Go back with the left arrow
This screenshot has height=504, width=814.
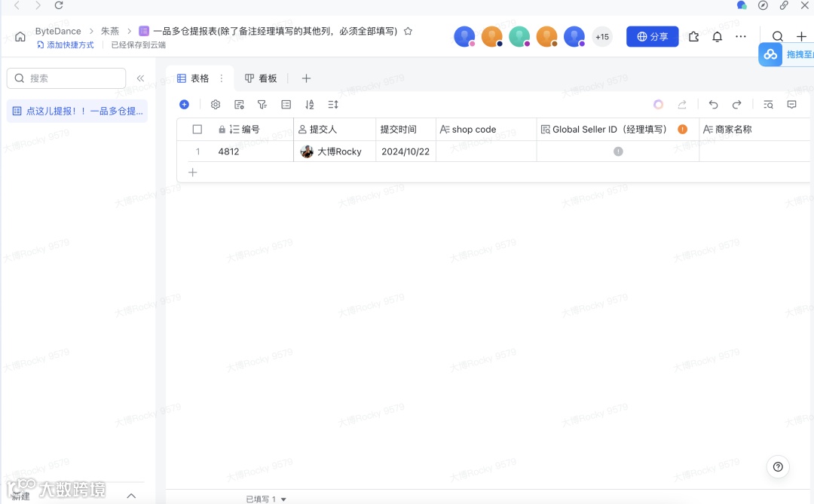click(x=17, y=5)
